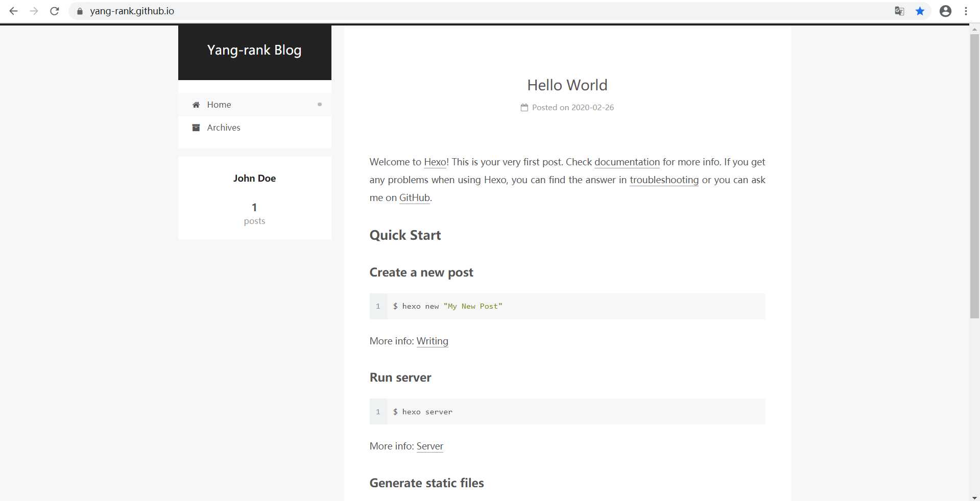Open the Google Translate page icon
This screenshot has width=980, height=501.
pyautogui.click(x=899, y=11)
